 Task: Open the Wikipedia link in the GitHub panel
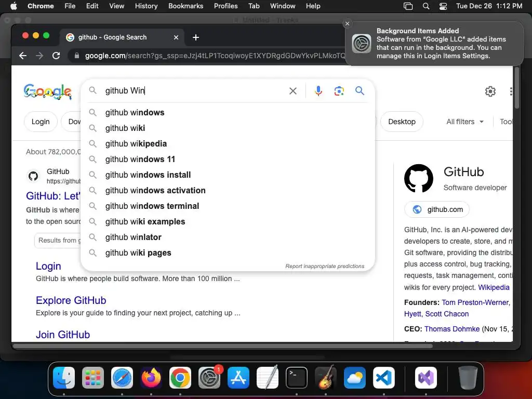point(494,287)
